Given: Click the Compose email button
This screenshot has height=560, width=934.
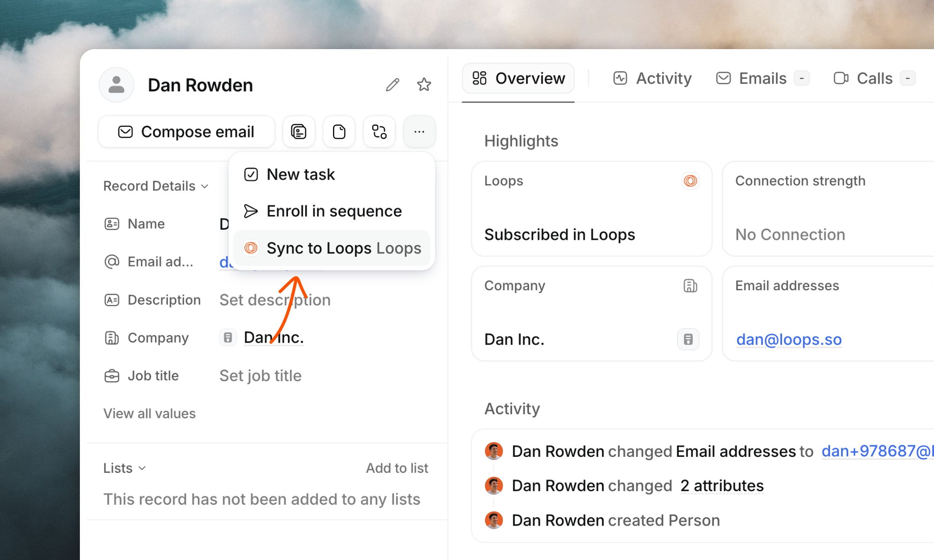Looking at the screenshot, I should pos(186,132).
